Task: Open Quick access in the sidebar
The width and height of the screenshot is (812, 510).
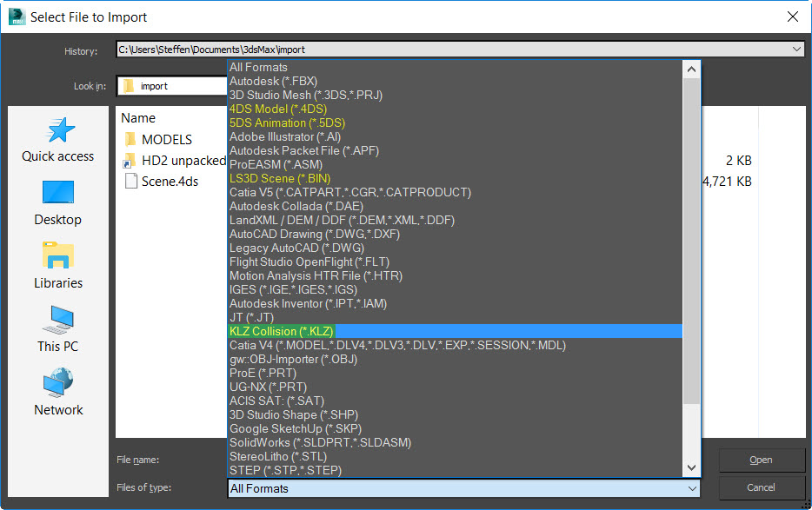Action: (x=57, y=139)
